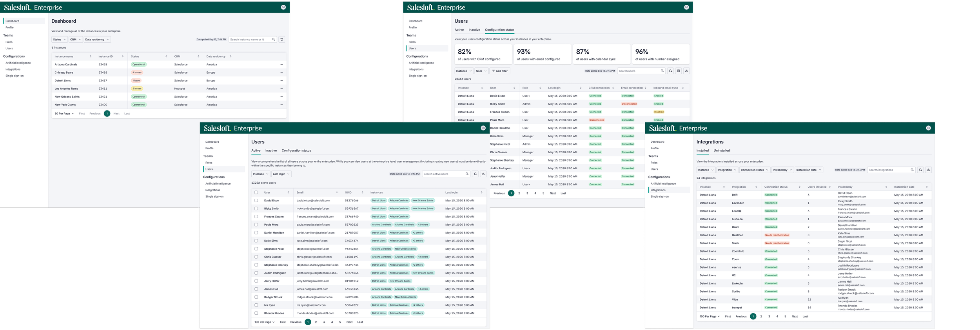Open more options for Los Angeles Rams row
This screenshot has width=980, height=330.
tap(281, 89)
